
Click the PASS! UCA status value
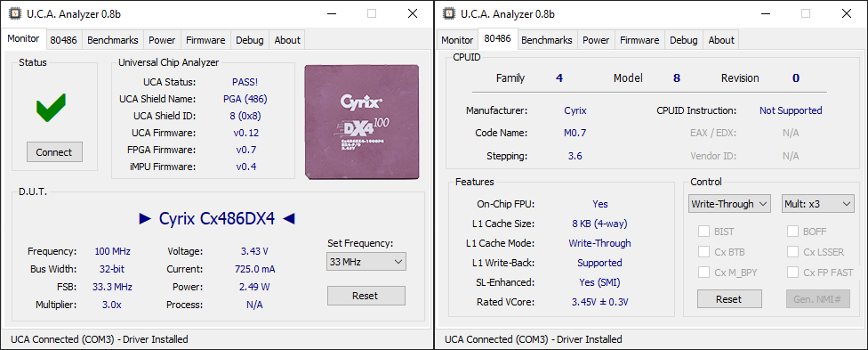(x=245, y=82)
